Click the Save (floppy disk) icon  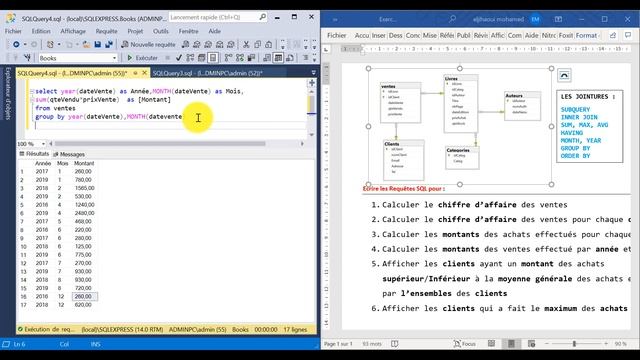pyautogui.click(x=98, y=44)
